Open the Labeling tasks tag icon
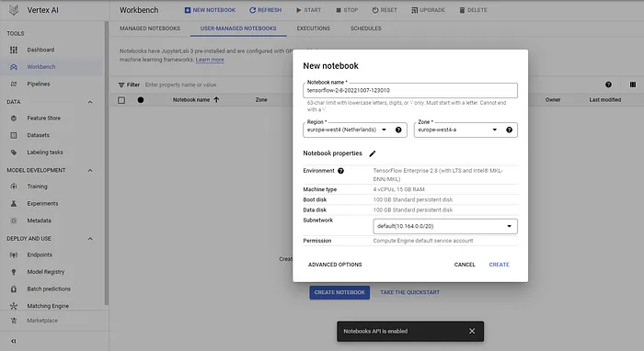Image resolution: width=644 pixels, height=351 pixels. (14, 153)
